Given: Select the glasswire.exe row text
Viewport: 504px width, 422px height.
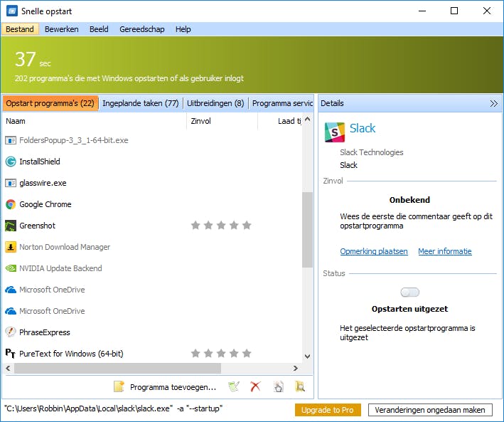Looking at the screenshot, I should pyautogui.click(x=43, y=183).
